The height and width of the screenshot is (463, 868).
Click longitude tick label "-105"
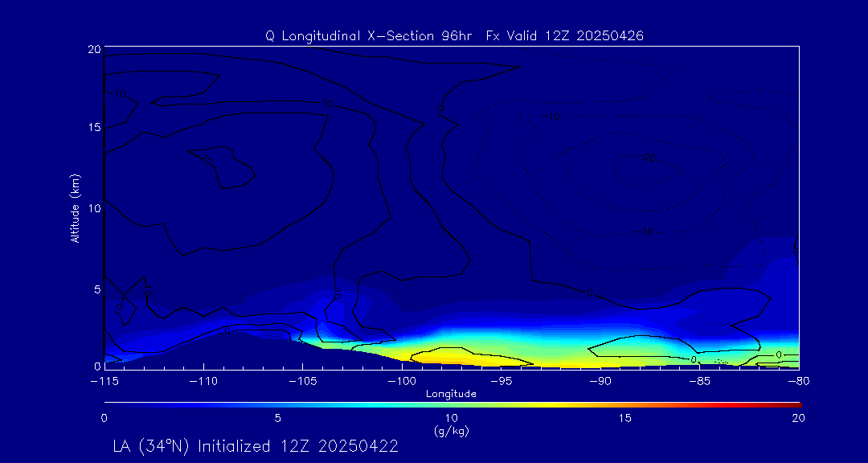(303, 381)
